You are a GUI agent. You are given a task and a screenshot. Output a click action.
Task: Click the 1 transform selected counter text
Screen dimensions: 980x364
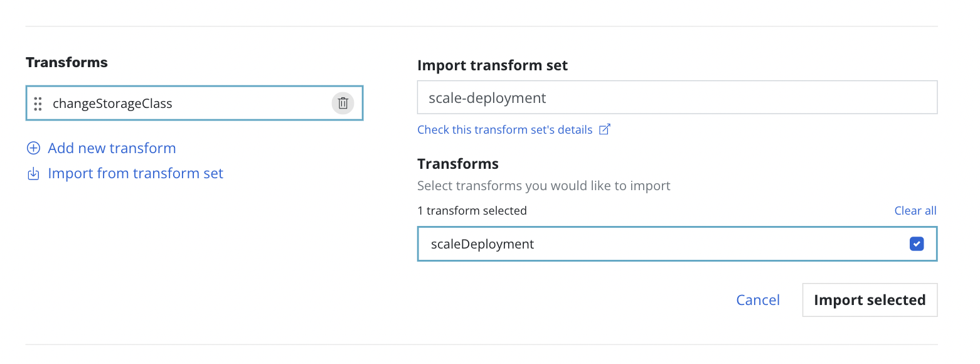(472, 211)
